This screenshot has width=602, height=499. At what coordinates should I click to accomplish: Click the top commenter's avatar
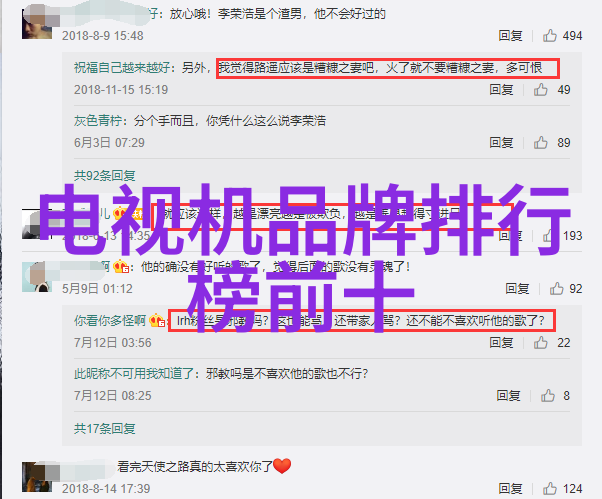pos(37,24)
